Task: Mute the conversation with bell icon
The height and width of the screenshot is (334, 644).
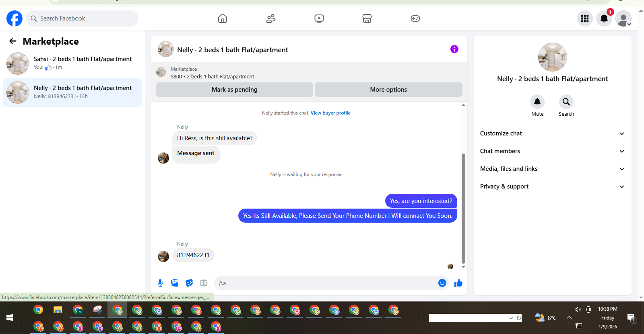Action: coord(537,102)
